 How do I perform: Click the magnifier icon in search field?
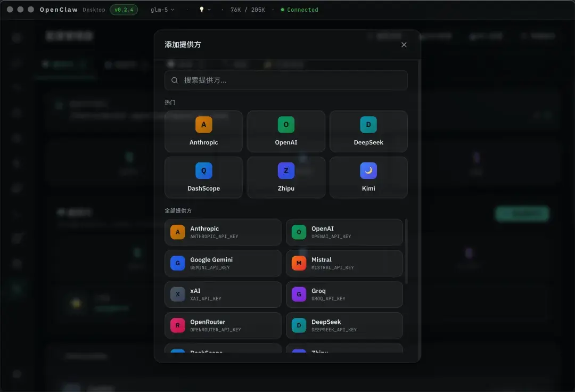pos(175,80)
